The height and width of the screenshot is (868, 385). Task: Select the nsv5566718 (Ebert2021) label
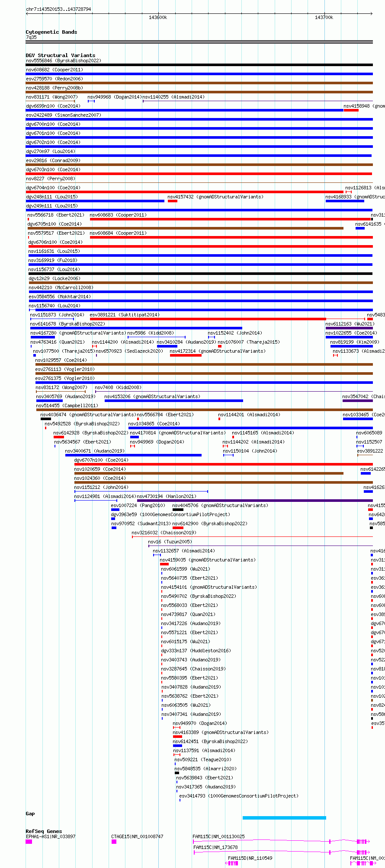pyautogui.click(x=56, y=215)
